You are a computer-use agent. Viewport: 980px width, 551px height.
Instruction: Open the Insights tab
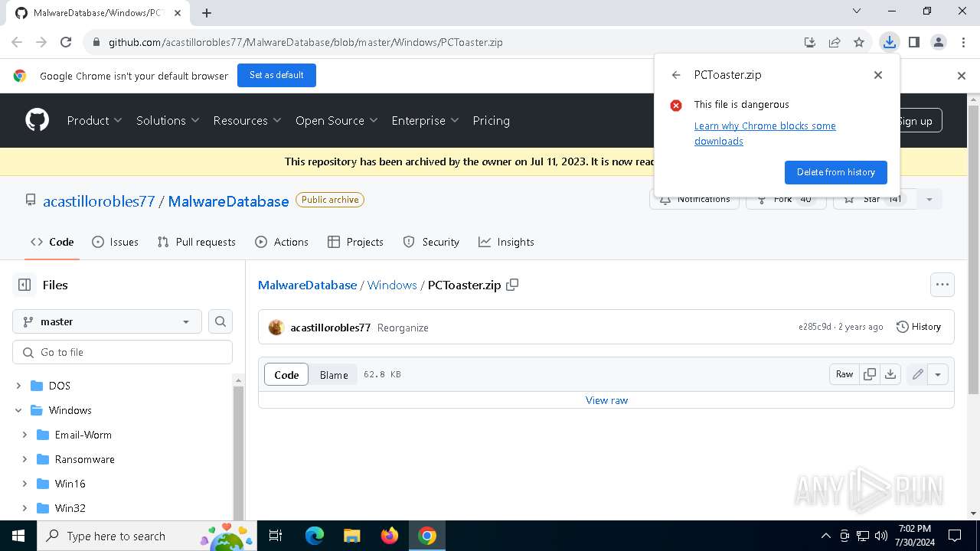pyautogui.click(x=506, y=242)
